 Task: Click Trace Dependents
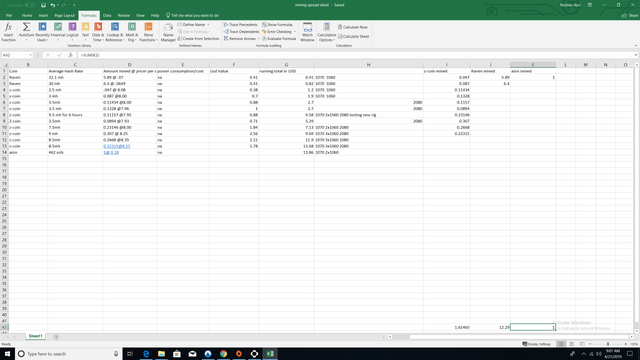pos(241,31)
